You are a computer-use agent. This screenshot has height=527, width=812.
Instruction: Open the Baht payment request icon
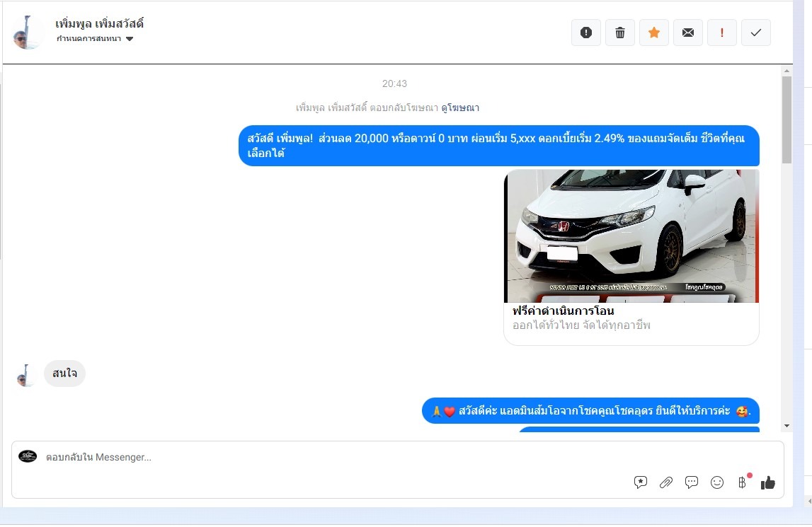click(x=743, y=482)
